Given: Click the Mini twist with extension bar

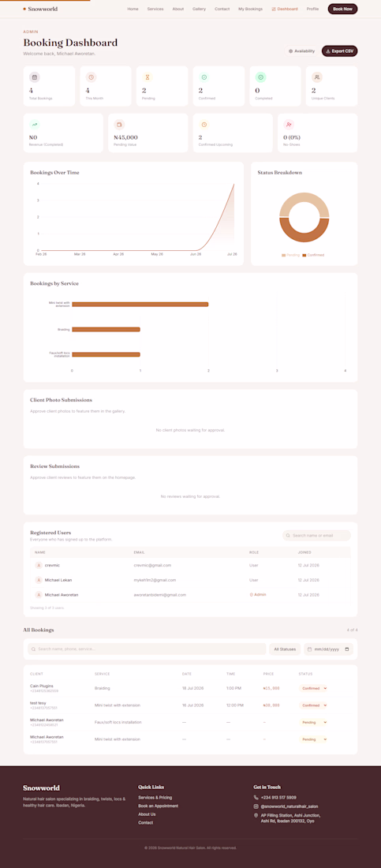Looking at the screenshot, I should click(140, 304).
